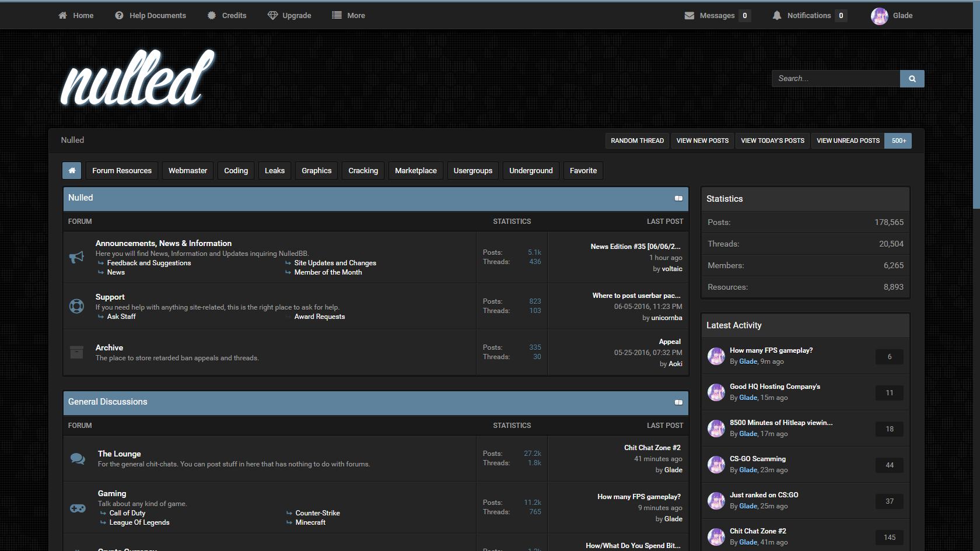This screenshot has width=980, height=551.
Task: Collapse the Nulled category section
Action: pyautogui.click(x=678, y=198)
